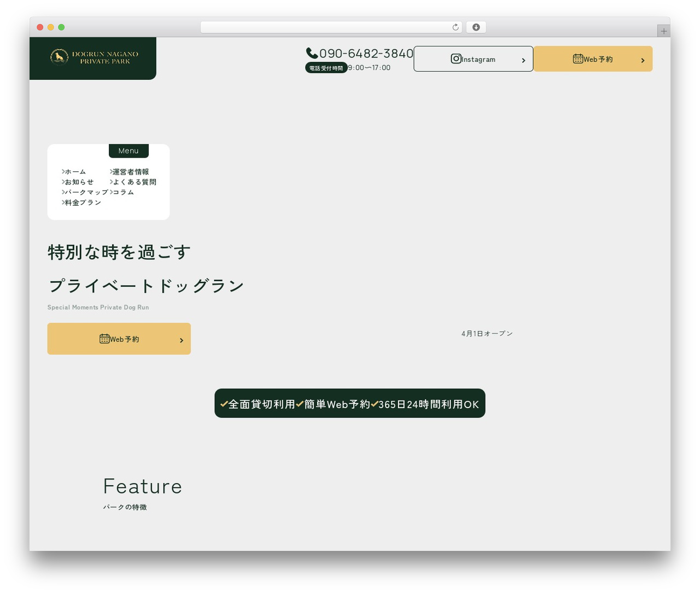Click the browser download icon
Screen dimensions: 700x593
click(476, 27)
